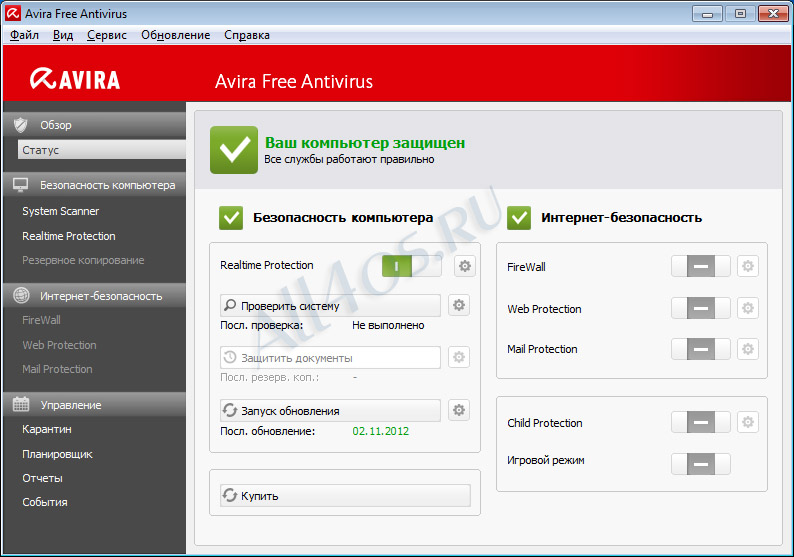Screen dimensions: 794x557
Task: Click the Защитить документы button
Action: click(x=330, y=357)
